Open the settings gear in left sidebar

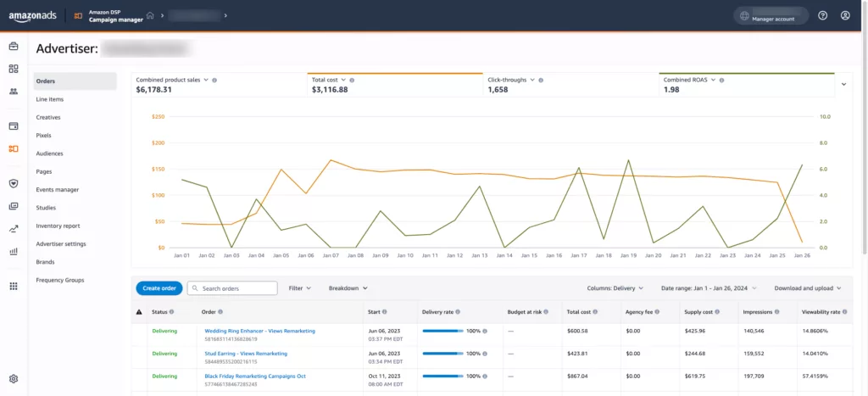tap(14, 379)
